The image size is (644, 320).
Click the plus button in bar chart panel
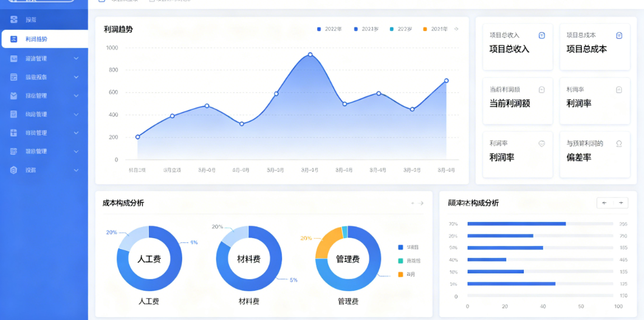pyautogui.click(x=620, y=203)
